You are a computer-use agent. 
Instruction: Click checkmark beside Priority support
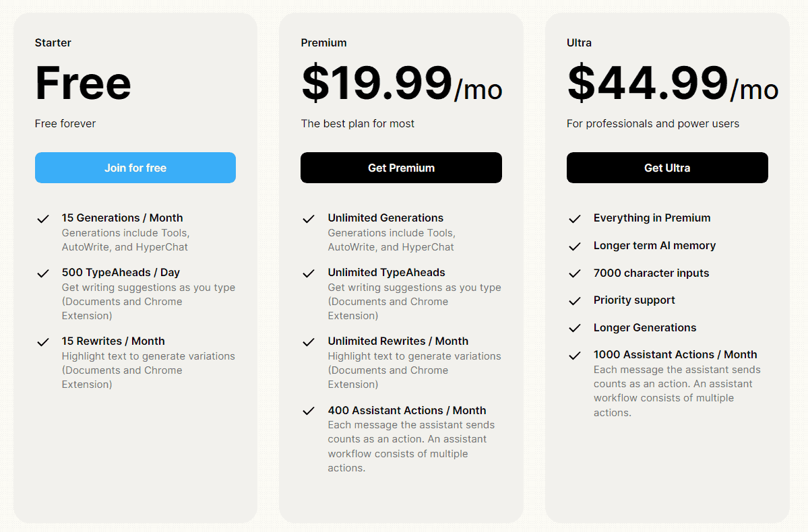pyautogui.click(x=575, y=301)
